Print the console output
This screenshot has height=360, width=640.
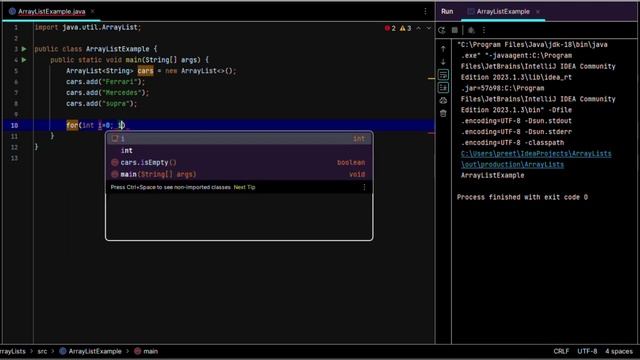[x=443, y=101]
